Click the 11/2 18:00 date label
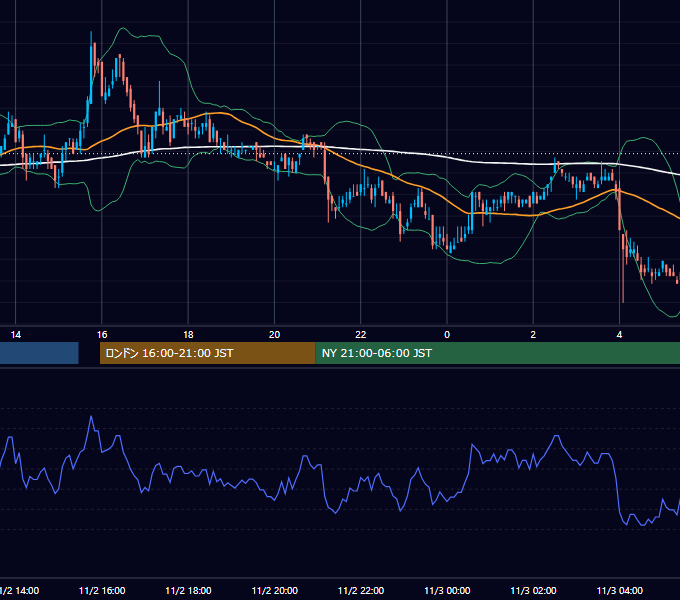The width and height of the screenshot is (680, 600). click(x=188, y=590)
